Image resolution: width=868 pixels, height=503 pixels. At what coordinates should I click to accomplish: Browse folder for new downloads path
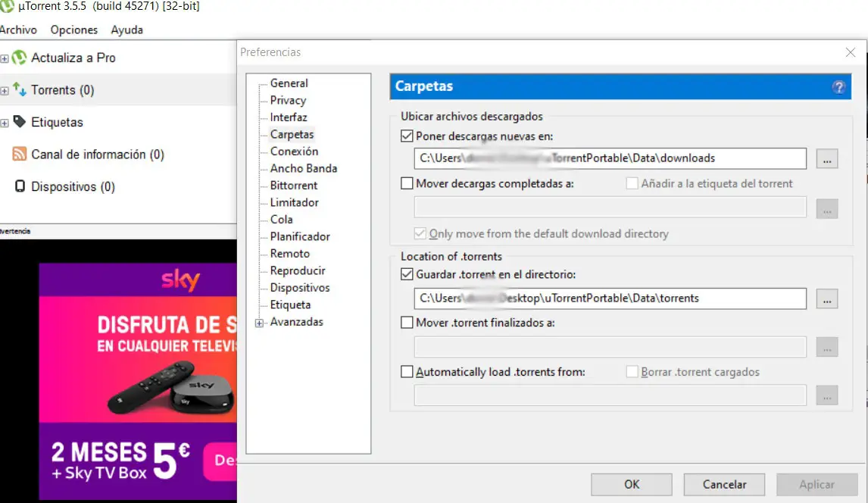point(827,159)
